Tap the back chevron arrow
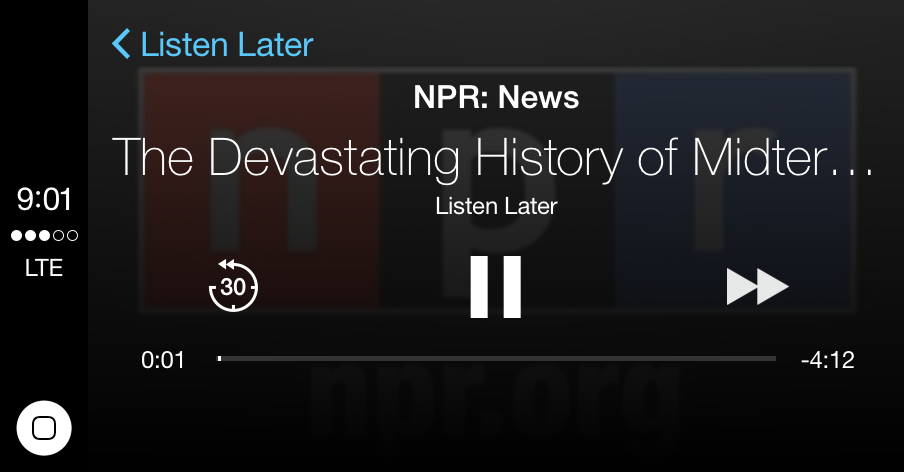 point(122,44)
